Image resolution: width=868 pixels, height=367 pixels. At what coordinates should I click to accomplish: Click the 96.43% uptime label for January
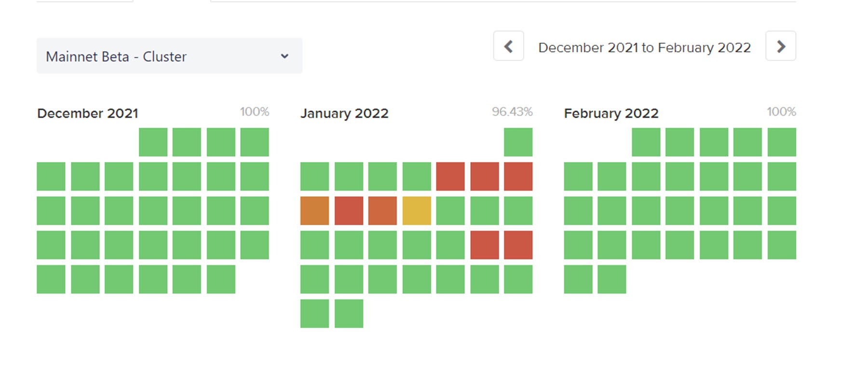(x=512, y=112)
